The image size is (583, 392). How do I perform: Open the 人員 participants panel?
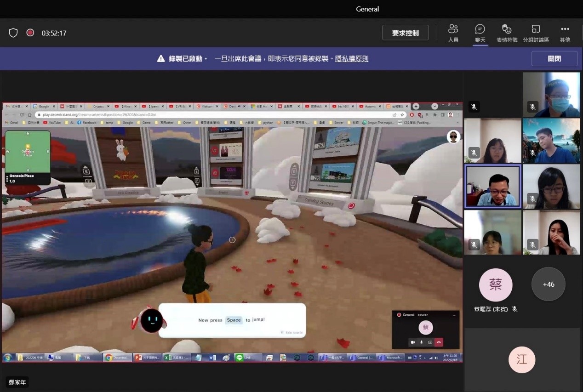pyautogui.click(x=453, y=33)
